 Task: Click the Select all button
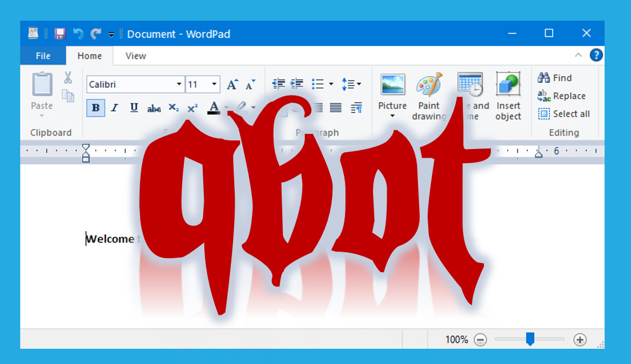564,114
